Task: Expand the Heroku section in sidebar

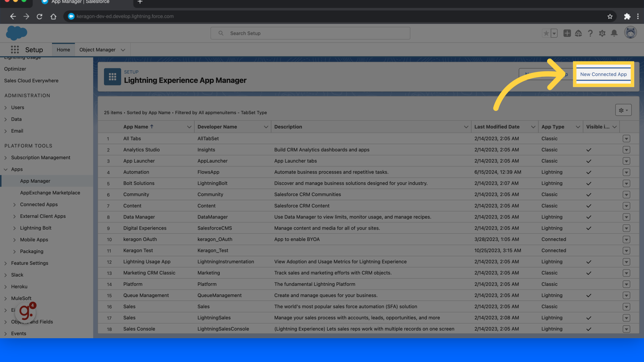Action: 6,287
